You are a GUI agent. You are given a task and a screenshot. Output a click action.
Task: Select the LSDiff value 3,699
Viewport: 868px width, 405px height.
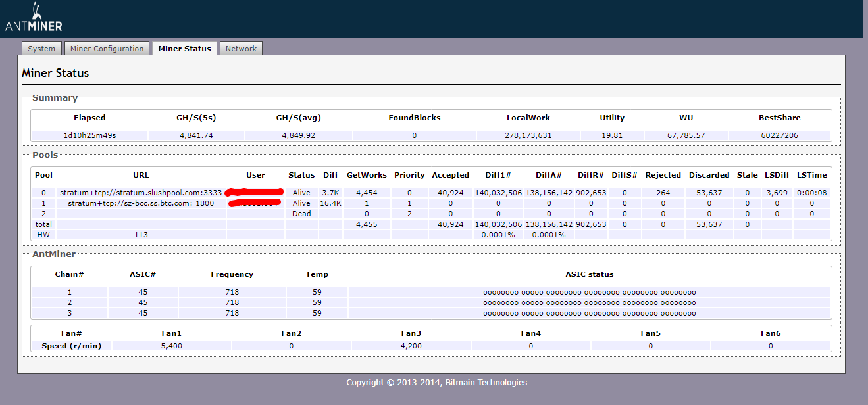(777, 193)
